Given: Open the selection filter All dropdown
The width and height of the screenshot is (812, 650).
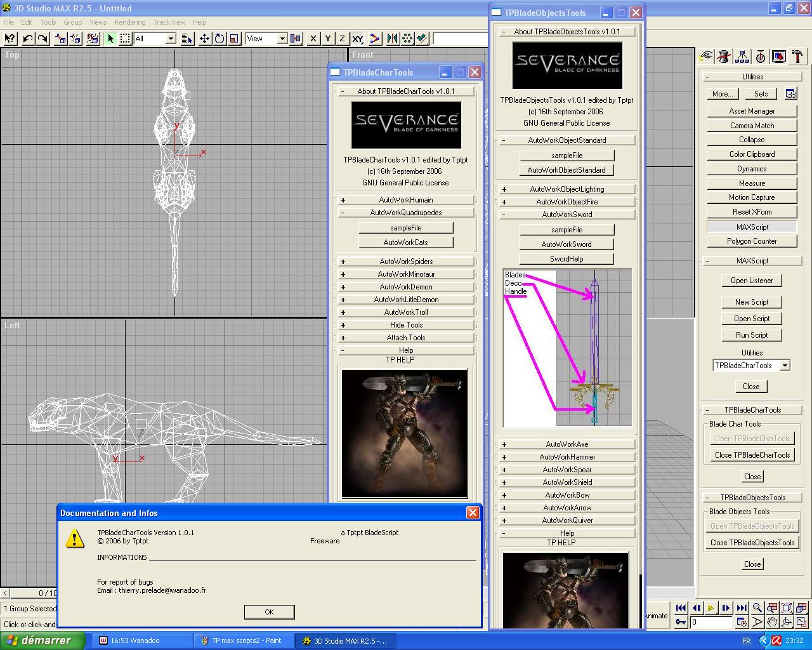Looking at the screenshot, I should pyautogui.click(x=170, y=39).
